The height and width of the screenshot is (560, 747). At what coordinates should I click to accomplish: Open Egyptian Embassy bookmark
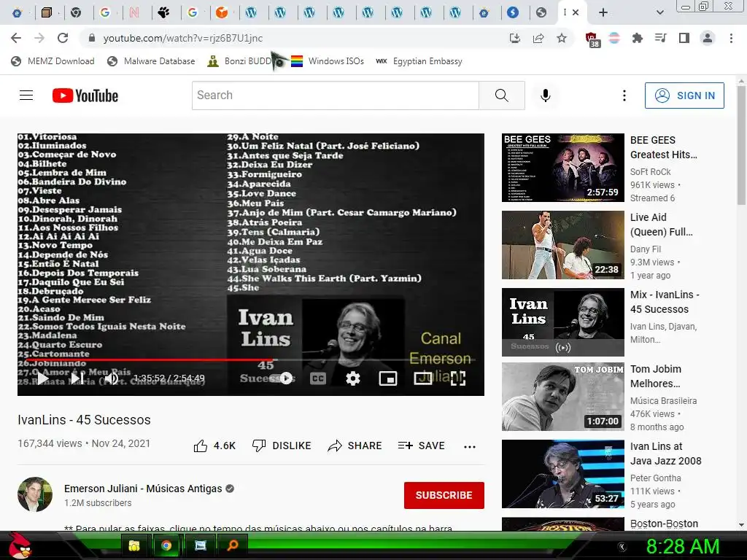(x=419, y=61)
